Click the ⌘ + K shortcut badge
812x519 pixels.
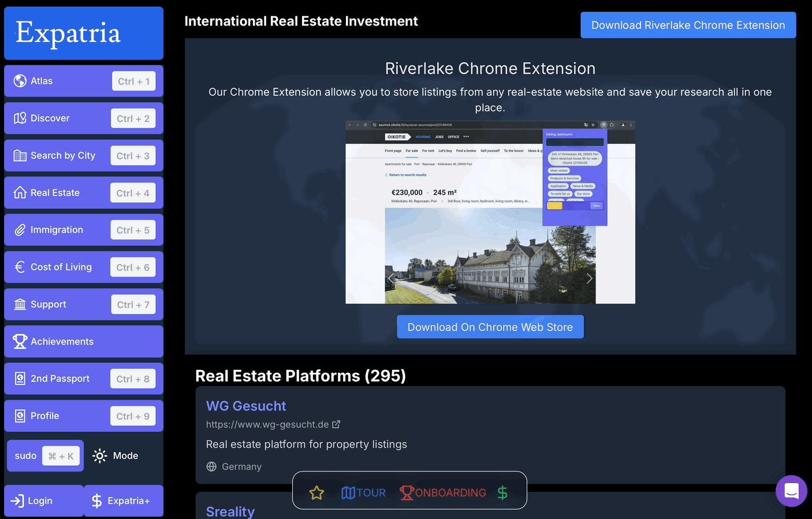coord(61,457)
